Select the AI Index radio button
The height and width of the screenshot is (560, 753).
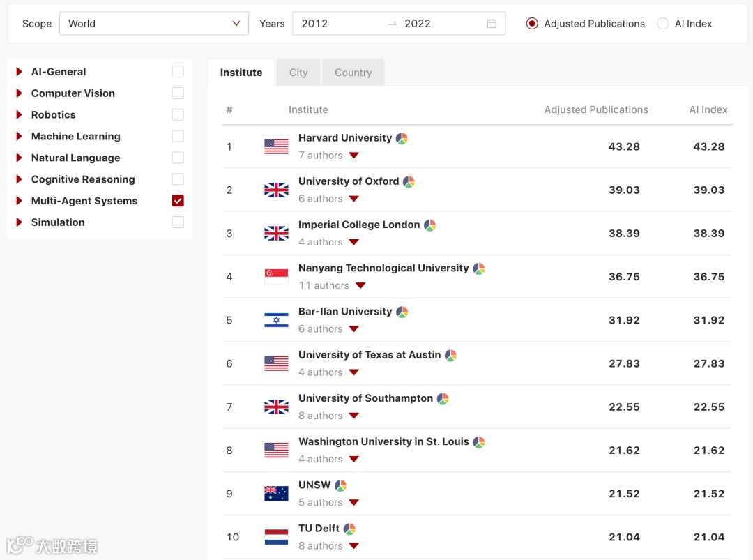coord(663,24)
